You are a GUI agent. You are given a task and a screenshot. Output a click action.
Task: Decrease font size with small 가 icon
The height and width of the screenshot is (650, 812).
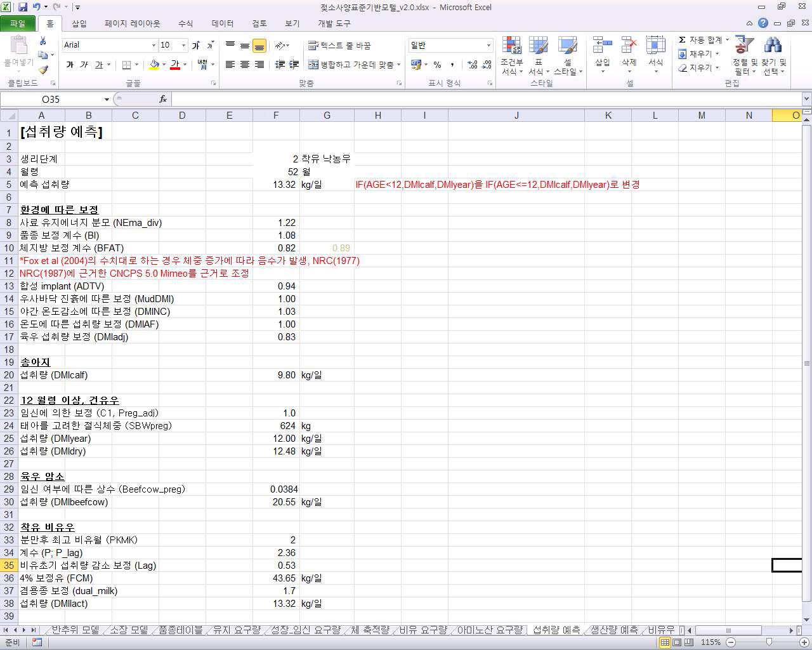[x=210, y=45]
